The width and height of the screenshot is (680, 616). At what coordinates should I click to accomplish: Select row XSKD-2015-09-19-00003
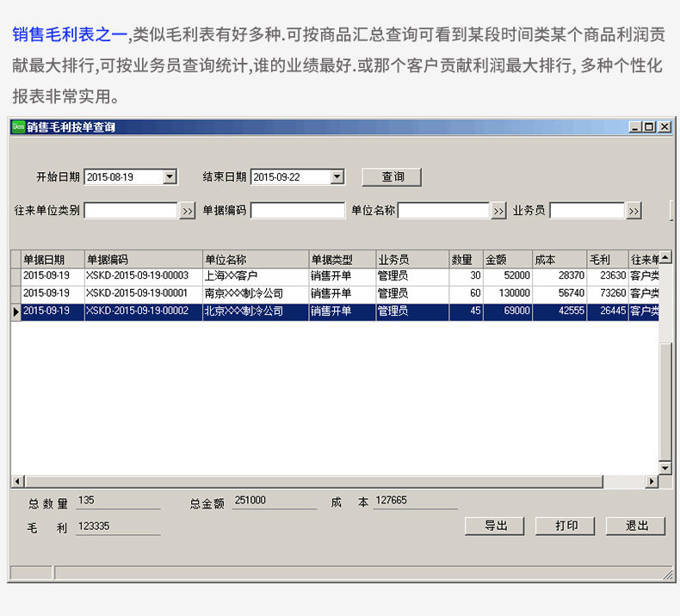coord(335,276)
